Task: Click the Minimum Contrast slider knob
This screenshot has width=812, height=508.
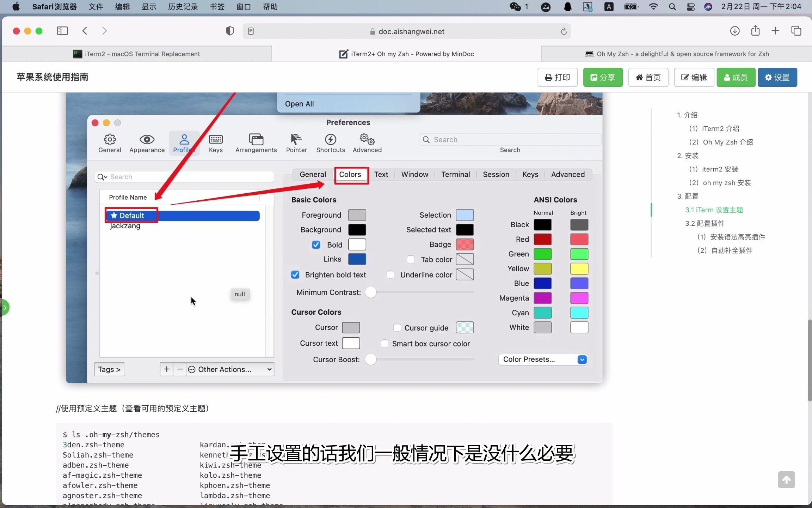Action: (370, 292)
